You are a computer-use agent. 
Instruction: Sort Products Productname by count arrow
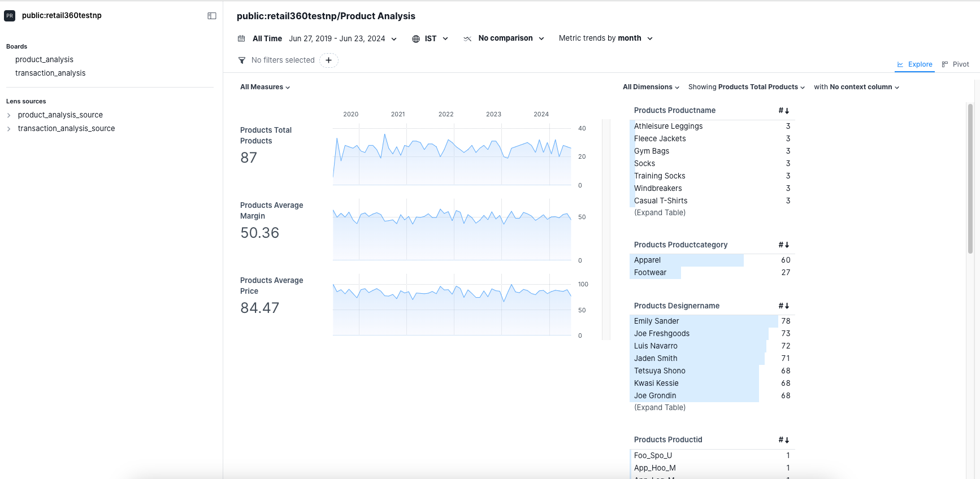784,111
